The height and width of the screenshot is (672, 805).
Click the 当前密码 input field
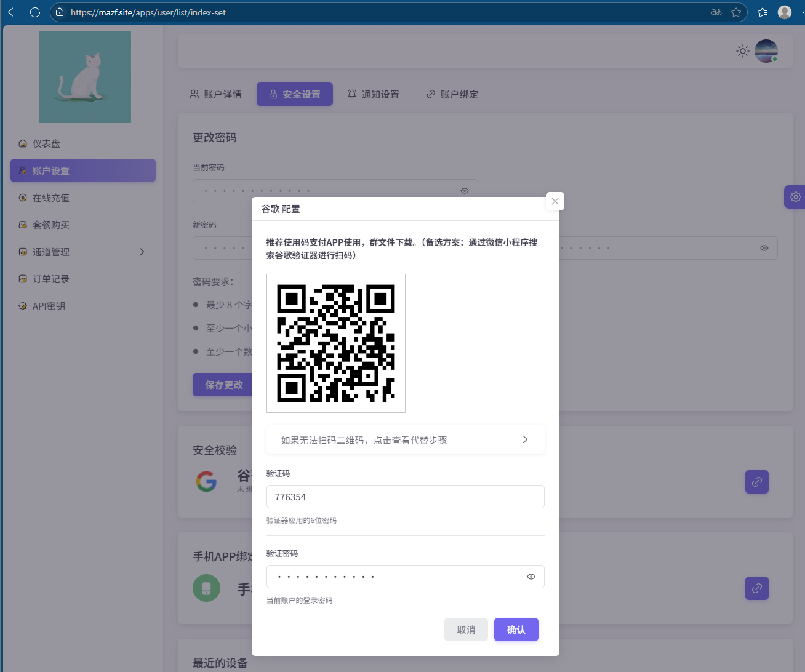[x=335, y=191]
